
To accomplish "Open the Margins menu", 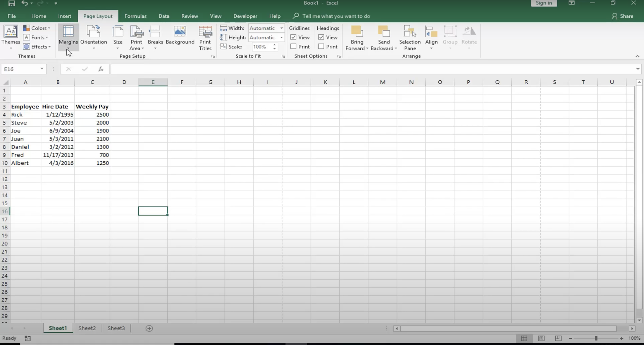I will [x=68, y=37].
